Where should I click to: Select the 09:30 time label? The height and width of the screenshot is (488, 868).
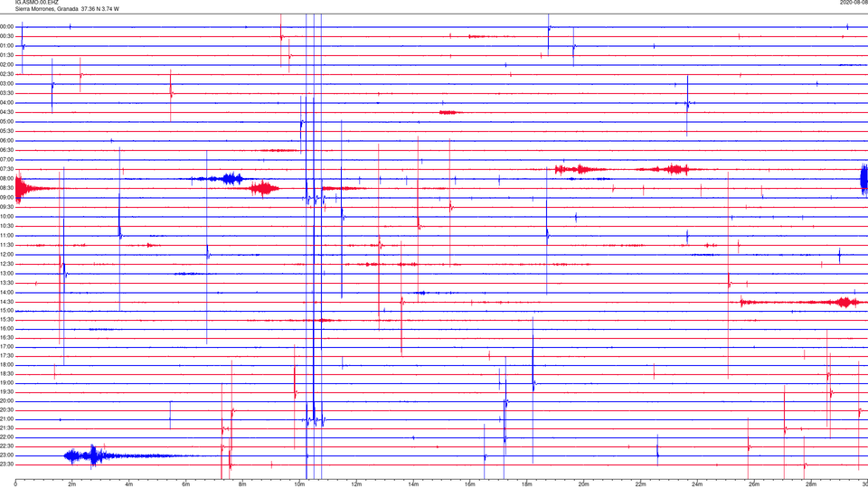pyautogui.click(x=6, y=207)
